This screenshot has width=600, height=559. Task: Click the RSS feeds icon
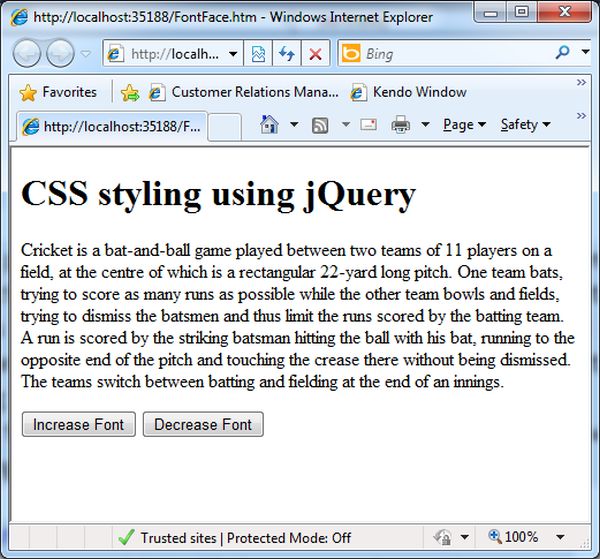point(320,125)
